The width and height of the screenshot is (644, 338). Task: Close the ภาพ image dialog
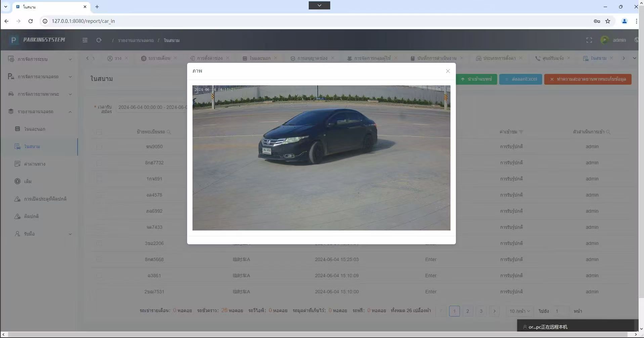(x=447, y=71)
